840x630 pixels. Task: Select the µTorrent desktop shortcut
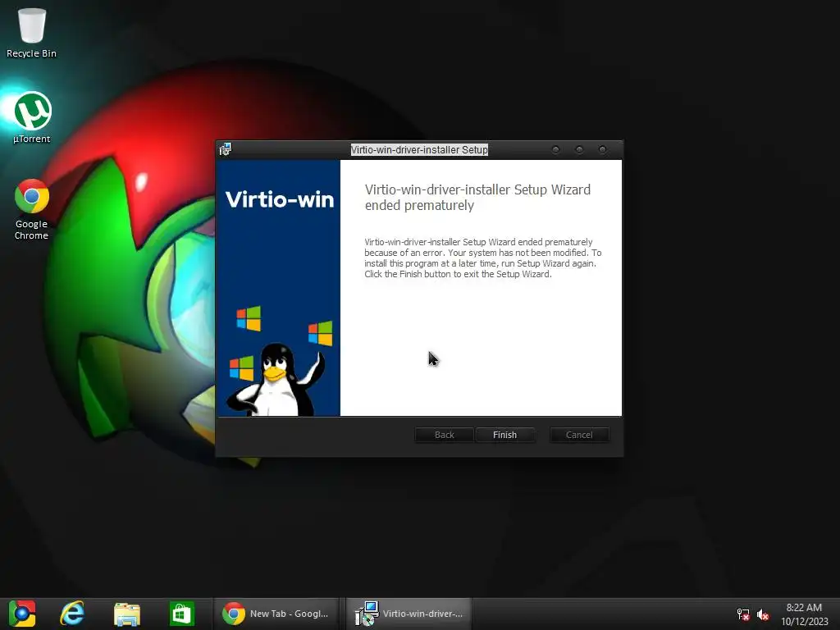32,118
